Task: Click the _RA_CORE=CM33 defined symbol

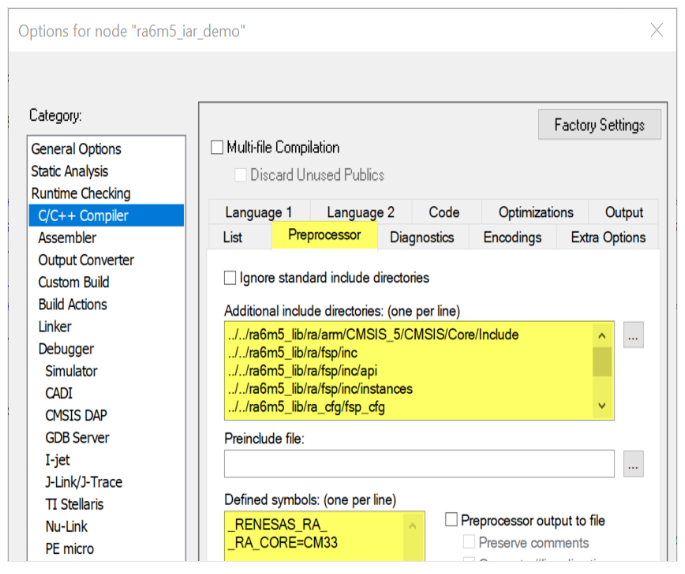Action: pyautogui.click(x=283, y=543)
